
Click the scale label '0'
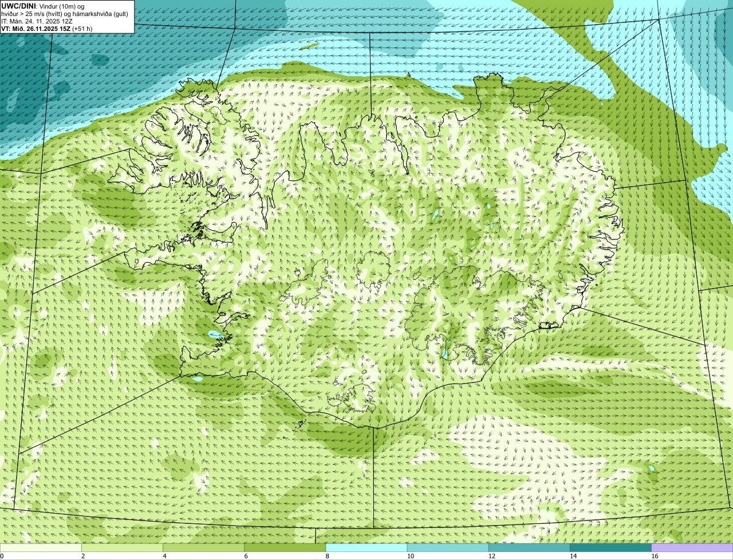coord(2,556)
